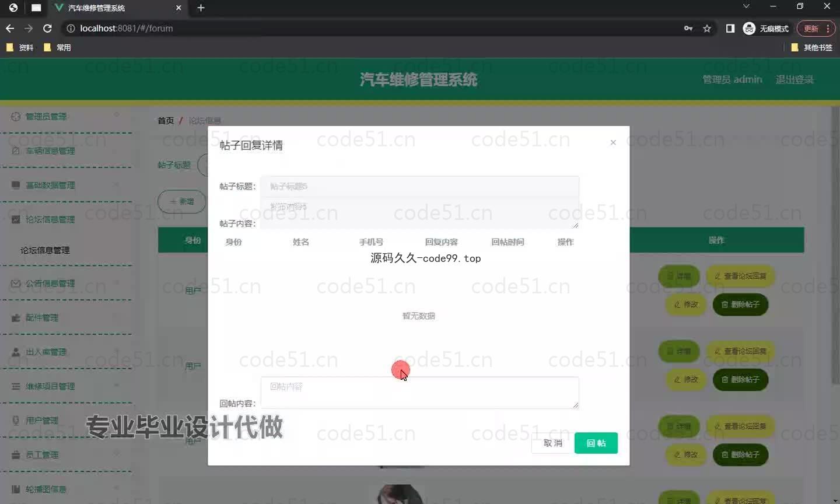Click the 姓名 column header
This screenshot has height=504, width=840.
pos(301,242)
